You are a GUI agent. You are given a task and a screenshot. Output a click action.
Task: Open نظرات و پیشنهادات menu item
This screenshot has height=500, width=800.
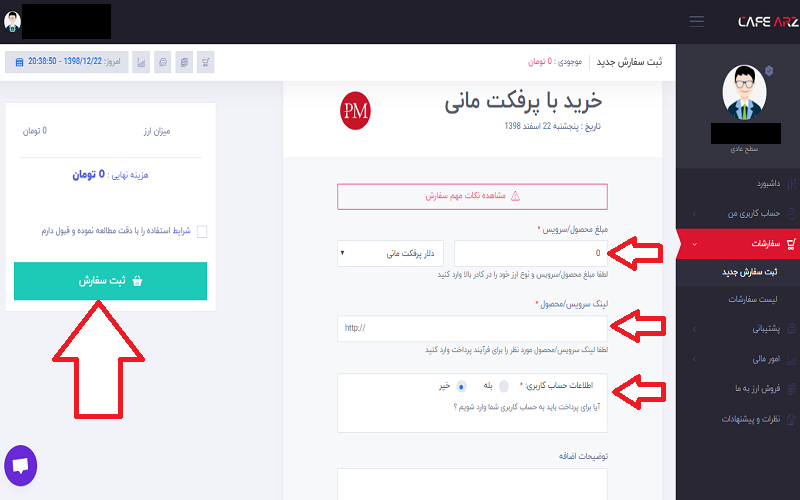point(751,419)
